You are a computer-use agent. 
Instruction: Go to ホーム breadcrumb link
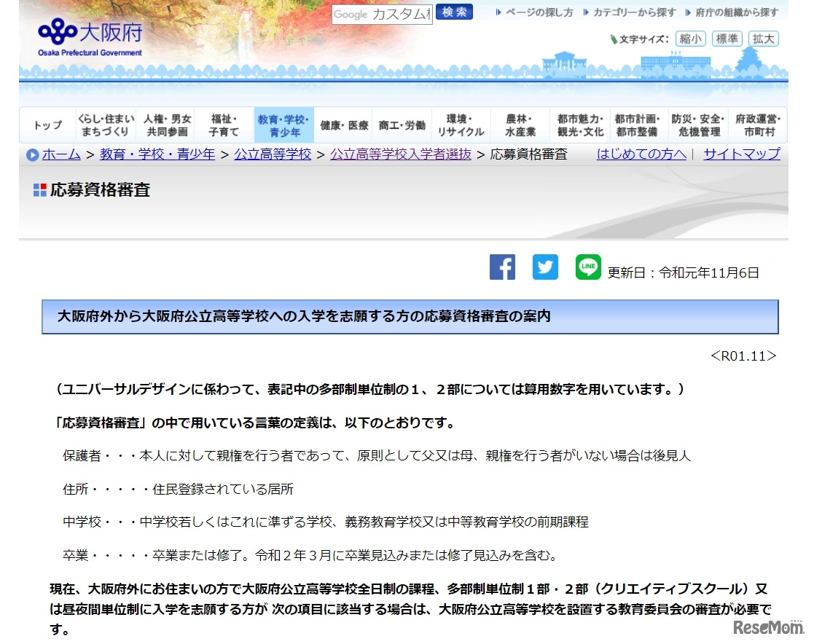point(61,154)
